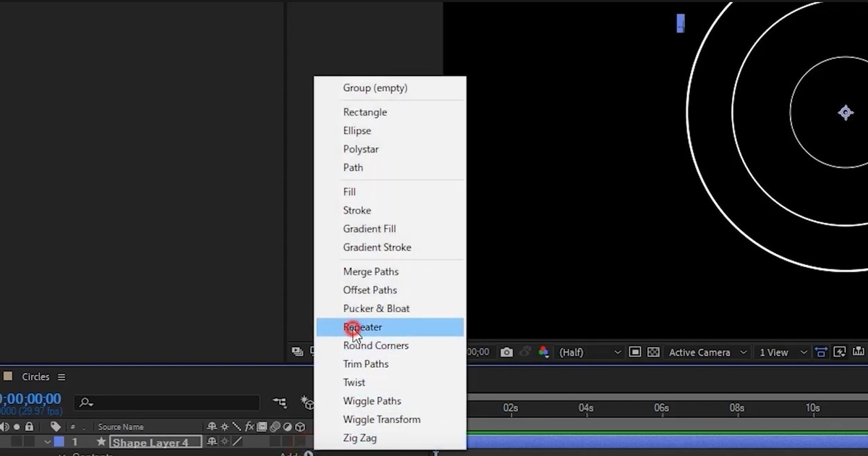Click the 02s mark on time ruler
The height and width of the screenshot is (456, 868).
click(511, 408)
